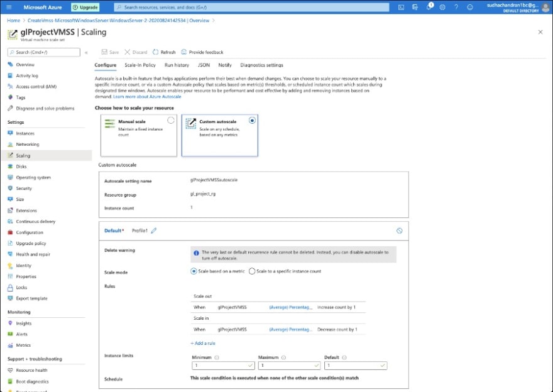Screen dimensions: 553x392
Task: Open Insights under Monitoring
Action: coord(24,324)
